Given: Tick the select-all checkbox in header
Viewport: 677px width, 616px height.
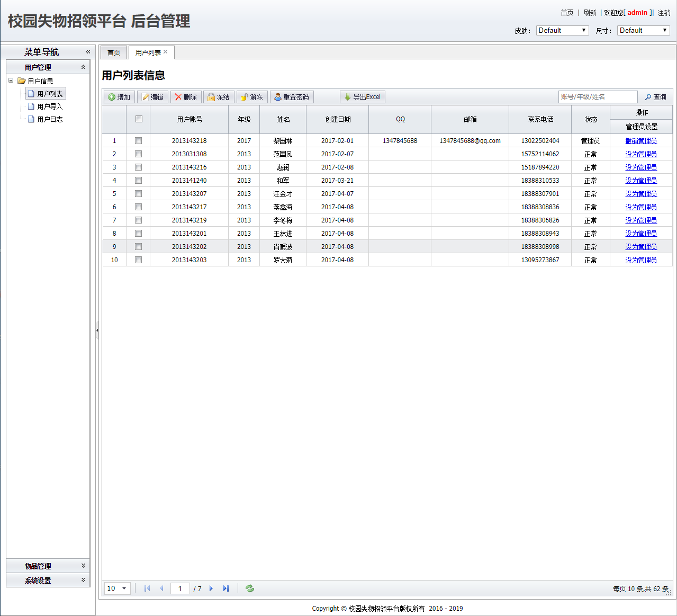Looking at the screenshot, I should pos(139,119).
